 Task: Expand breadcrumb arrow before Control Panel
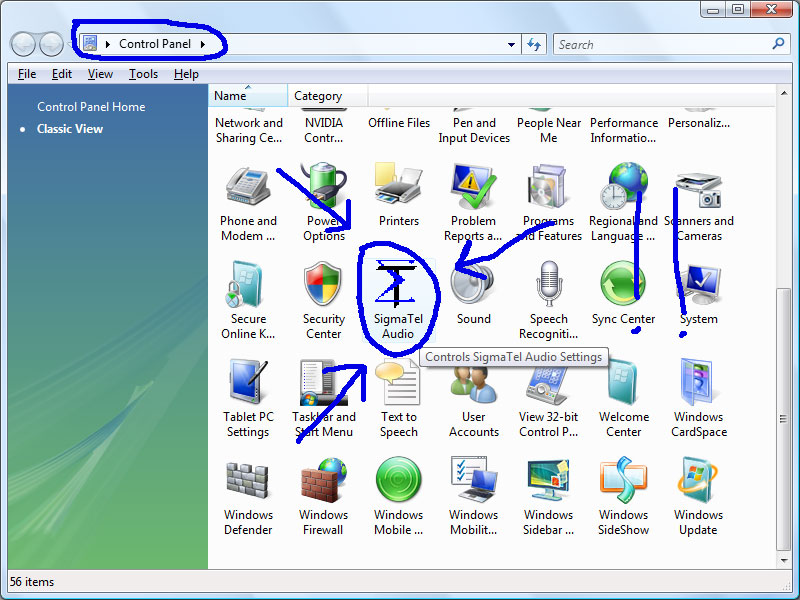click(108, 44)
